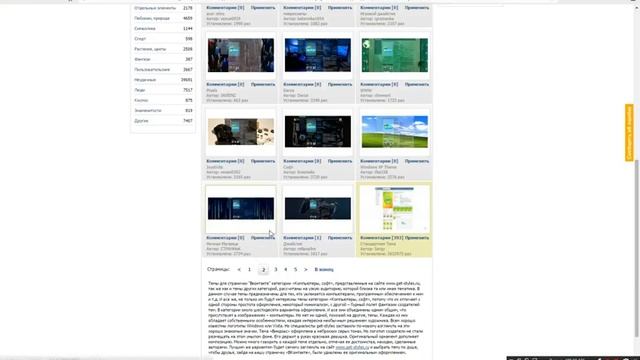Go to page 5 in pagination
Image resolution: width=640 pixels, height=360 pixels.
coord(296,269)
